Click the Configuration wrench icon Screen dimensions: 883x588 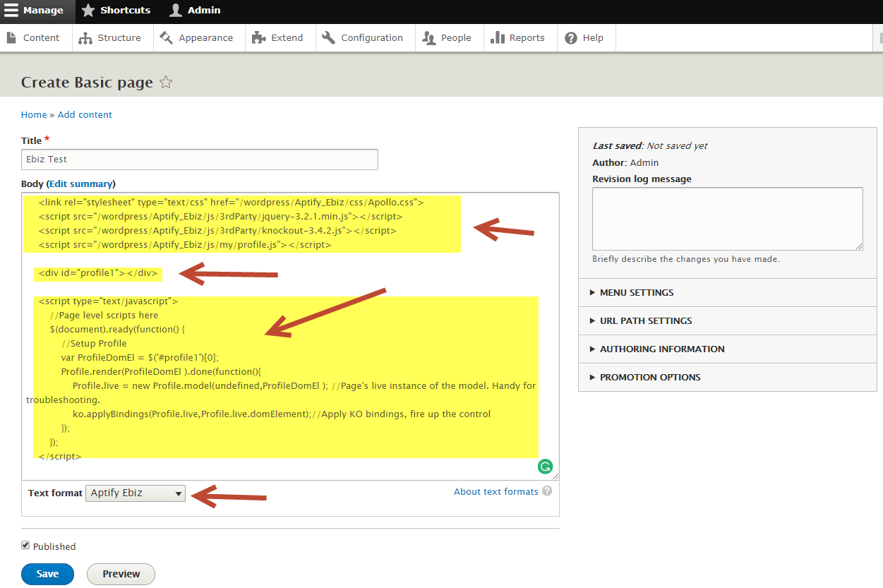coord(328,38)
